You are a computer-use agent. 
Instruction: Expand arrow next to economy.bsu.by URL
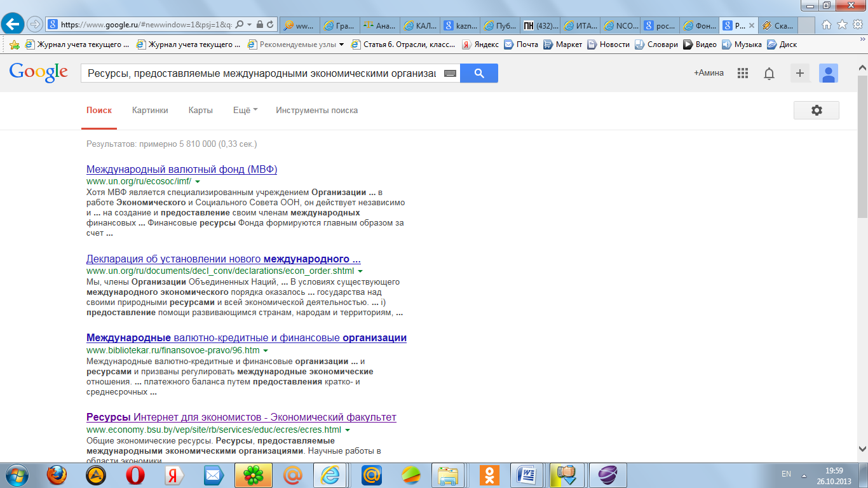(348, 430)
